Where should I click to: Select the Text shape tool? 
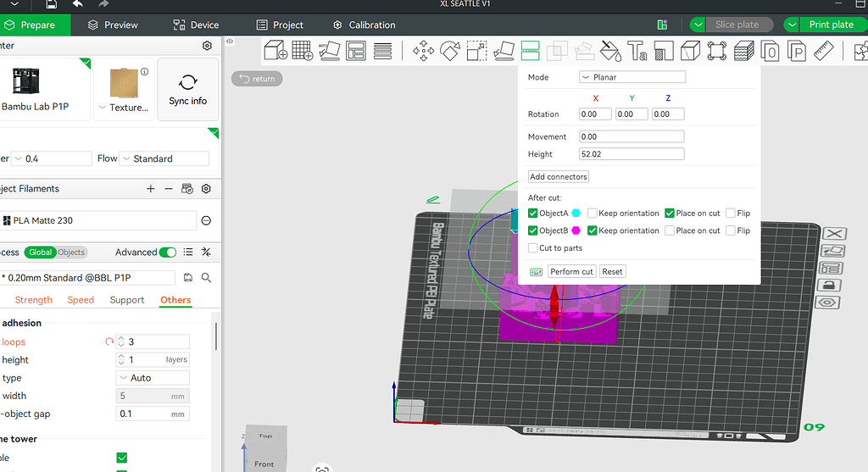pyautogui.click(x=637, y=51)
